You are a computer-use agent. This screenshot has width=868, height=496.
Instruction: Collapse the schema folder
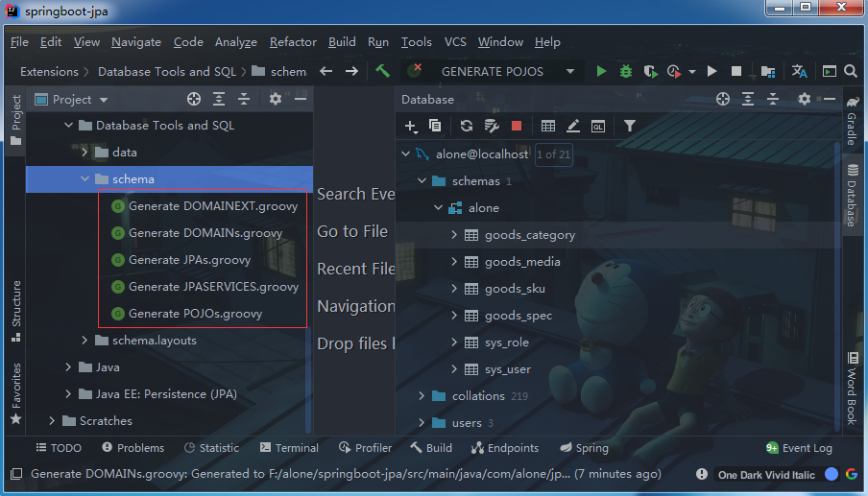point(84,179)
